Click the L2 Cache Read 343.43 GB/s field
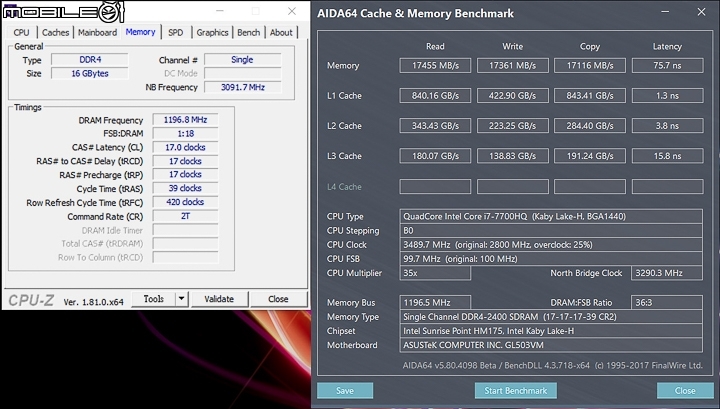The height and width of the screenshot is (409, 720). pos(435,126)
